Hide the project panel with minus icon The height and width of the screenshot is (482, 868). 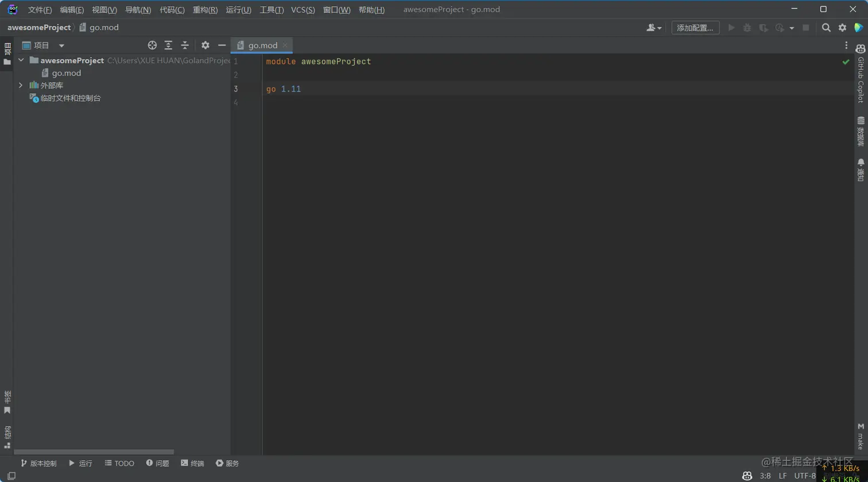point(222,45)
